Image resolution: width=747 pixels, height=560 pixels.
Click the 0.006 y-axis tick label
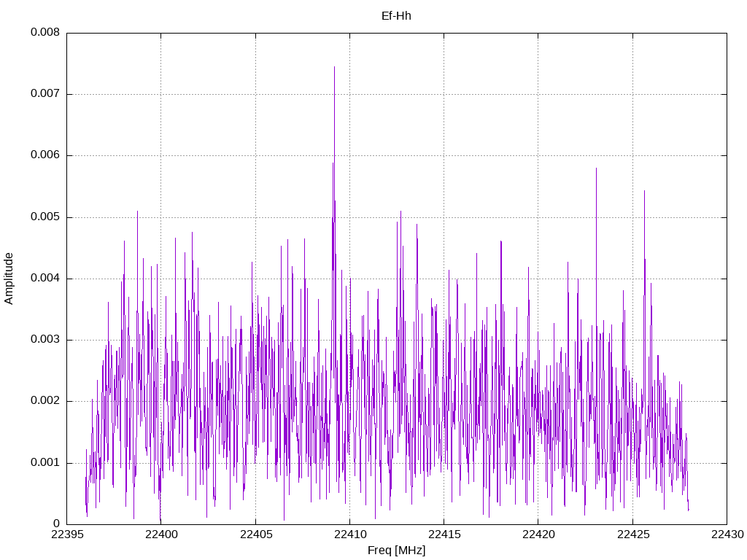coord(45,155)
